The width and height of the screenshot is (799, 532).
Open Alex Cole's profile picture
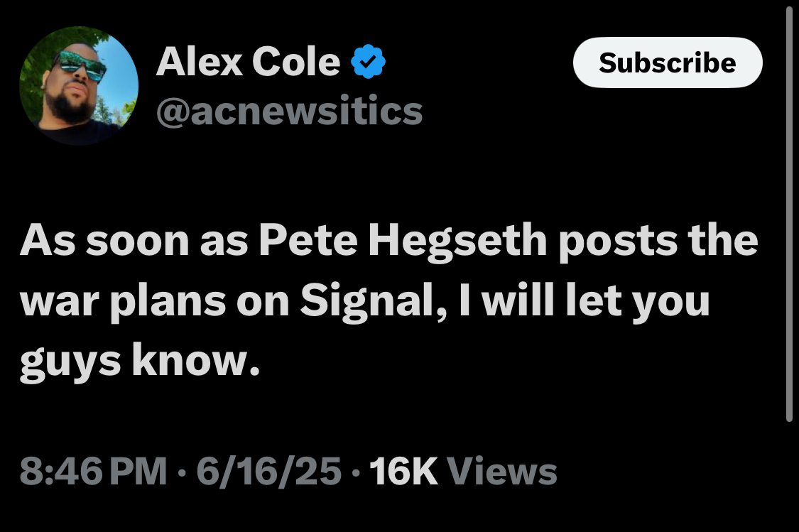pos(79,86)
